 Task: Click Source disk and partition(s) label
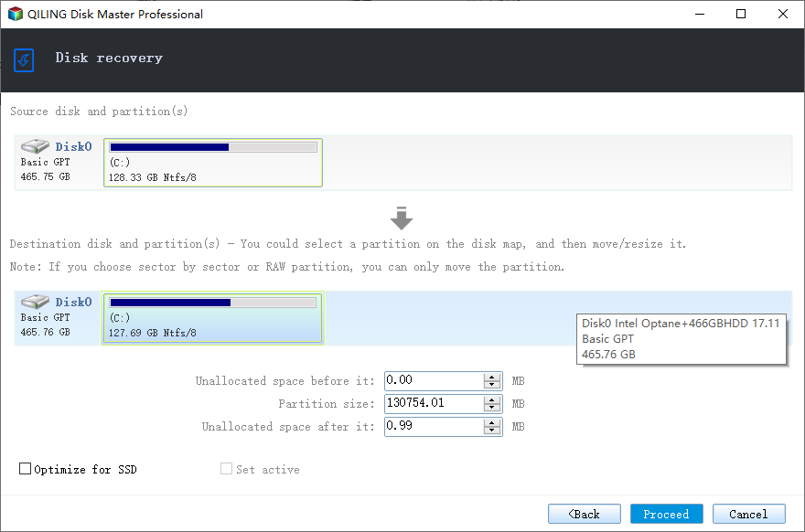pos(99,112)
